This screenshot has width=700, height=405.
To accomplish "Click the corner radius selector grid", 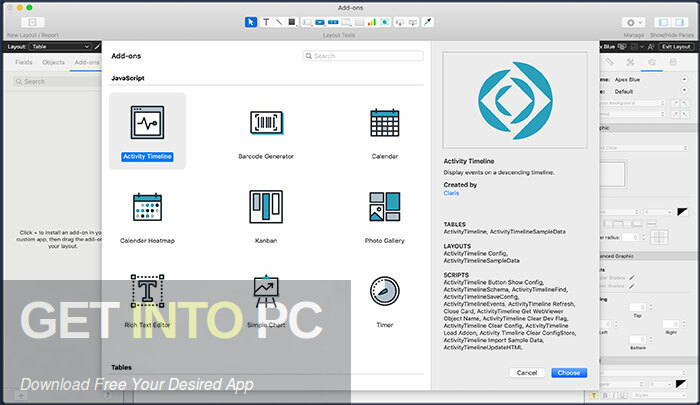I will click(x=659, y=237).
